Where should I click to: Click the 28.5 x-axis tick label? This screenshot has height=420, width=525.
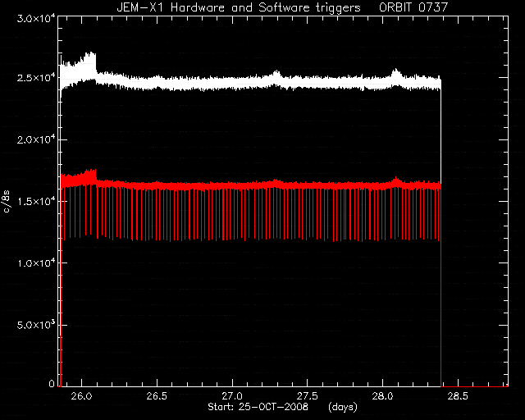[x=458, y=396]
